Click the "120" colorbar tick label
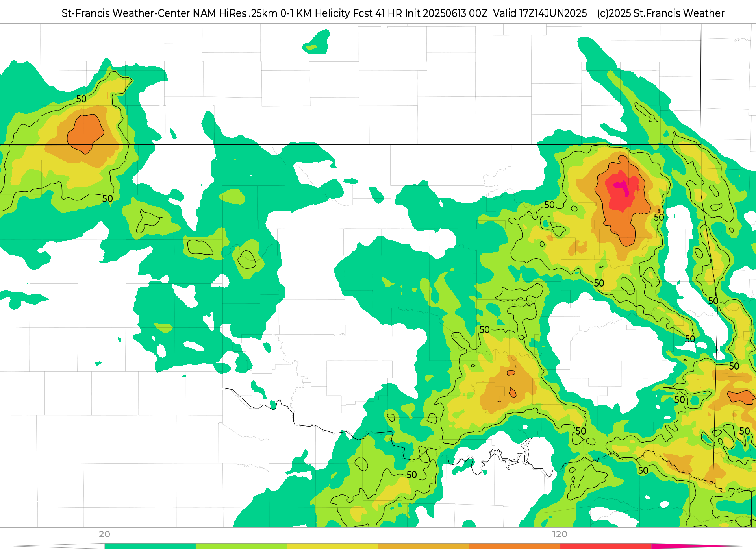756x551 pixels. coord(560,534)
